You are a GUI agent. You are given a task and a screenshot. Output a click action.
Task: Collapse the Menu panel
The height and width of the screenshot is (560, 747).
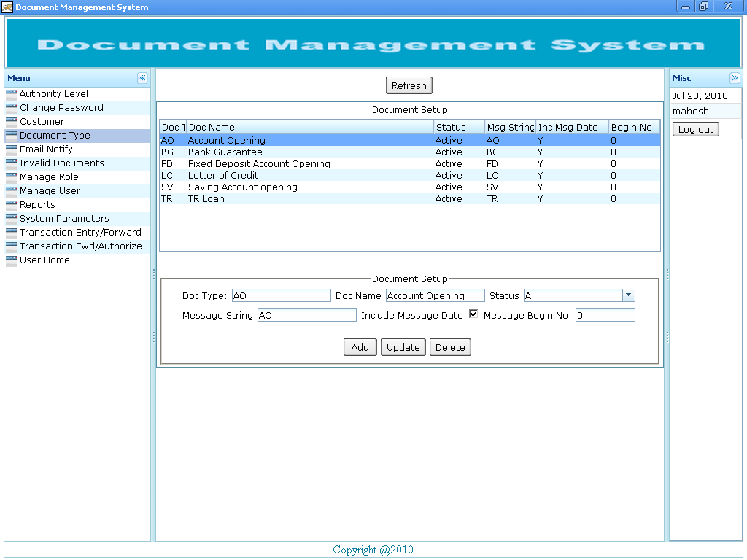(143, 78)
